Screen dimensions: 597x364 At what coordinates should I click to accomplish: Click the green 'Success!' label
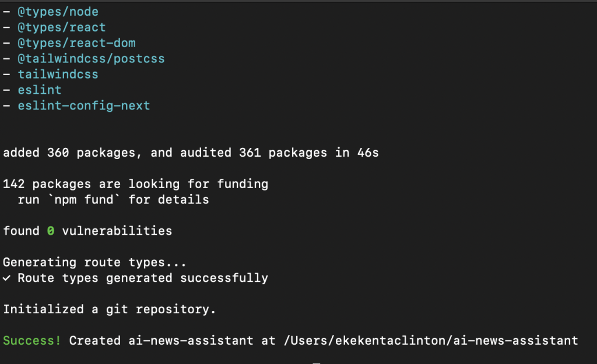[32, 341]
